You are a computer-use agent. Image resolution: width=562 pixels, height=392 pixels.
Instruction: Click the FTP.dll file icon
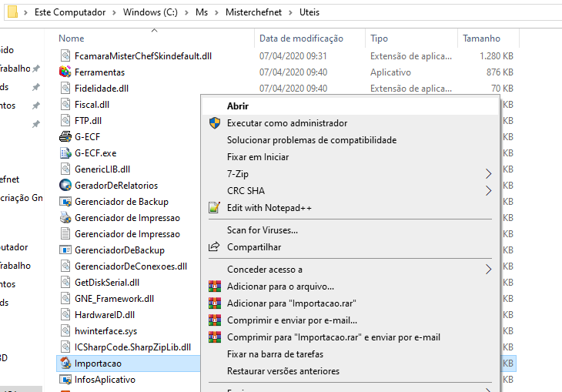[x=65, y=120]
